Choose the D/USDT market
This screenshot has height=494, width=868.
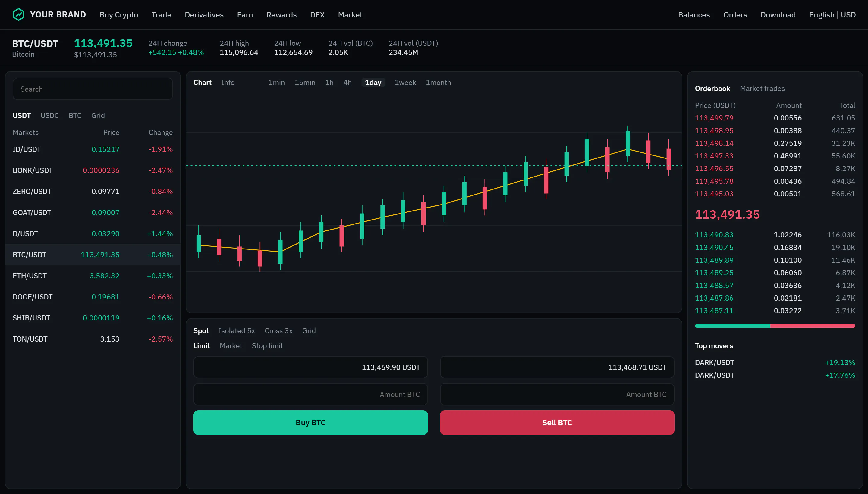click(x=93, y=233)
